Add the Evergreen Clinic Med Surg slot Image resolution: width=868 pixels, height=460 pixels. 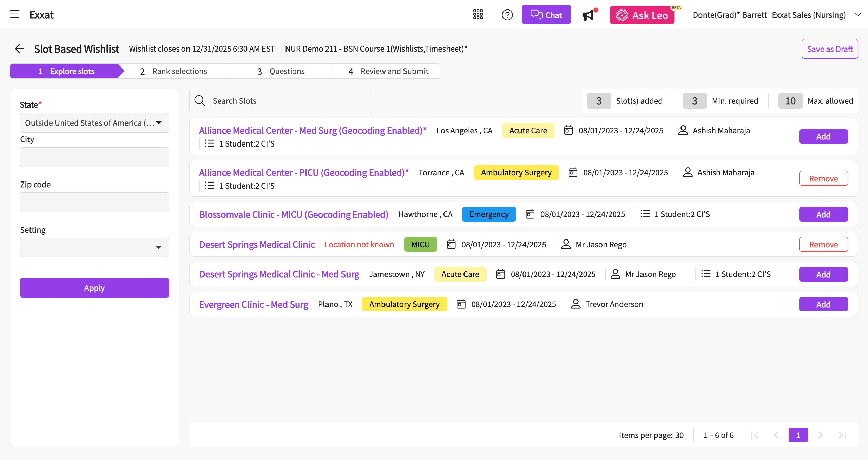[823, 304]
